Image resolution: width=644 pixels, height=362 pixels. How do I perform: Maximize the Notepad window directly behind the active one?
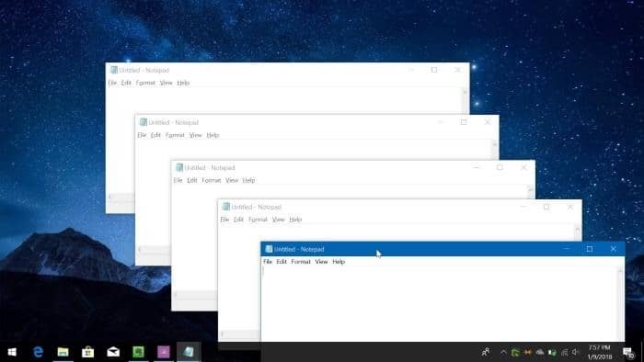[x=546, y=207]
